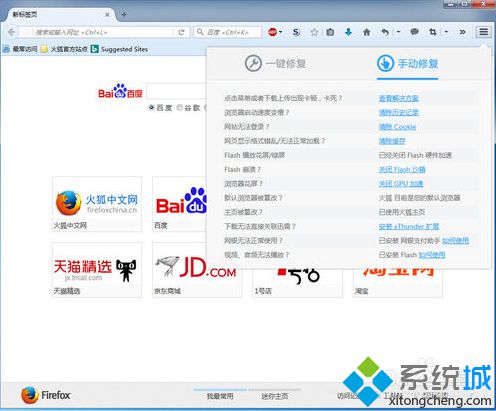
Task: Show more tools via double chevron
Action: [x=462, y=32]
